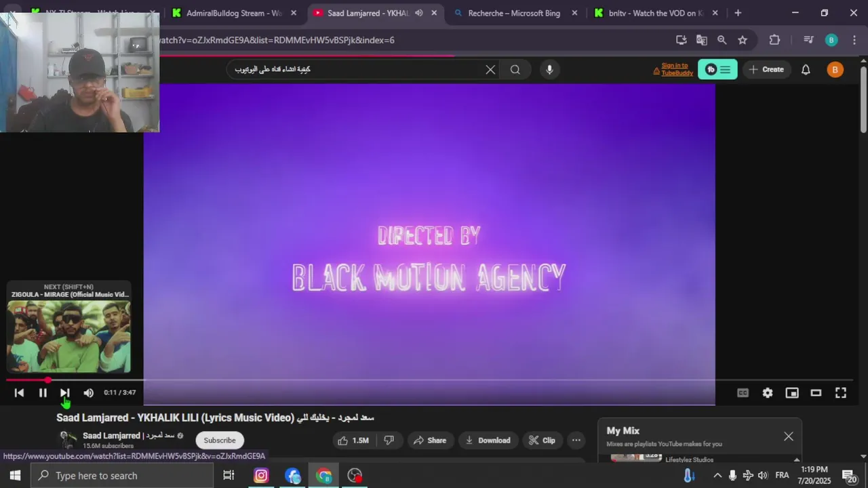The image size is (868, 488).
Task: Dislike the video
Action: point(389,440)
